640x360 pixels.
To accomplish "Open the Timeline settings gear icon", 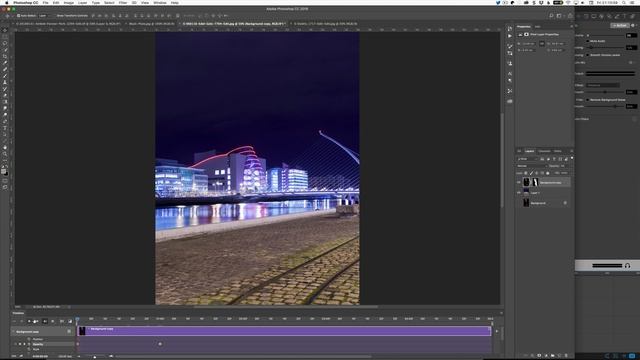I will 52,322.
